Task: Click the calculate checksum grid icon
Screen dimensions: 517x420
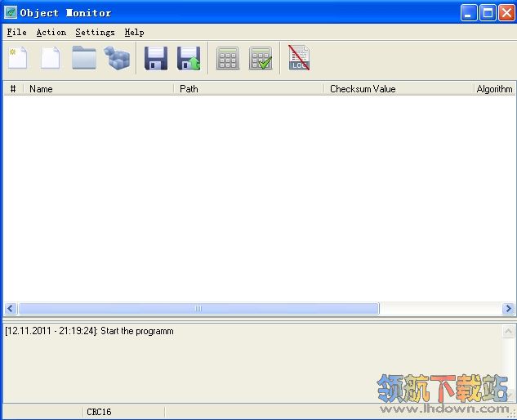Action: coord(228,58)
